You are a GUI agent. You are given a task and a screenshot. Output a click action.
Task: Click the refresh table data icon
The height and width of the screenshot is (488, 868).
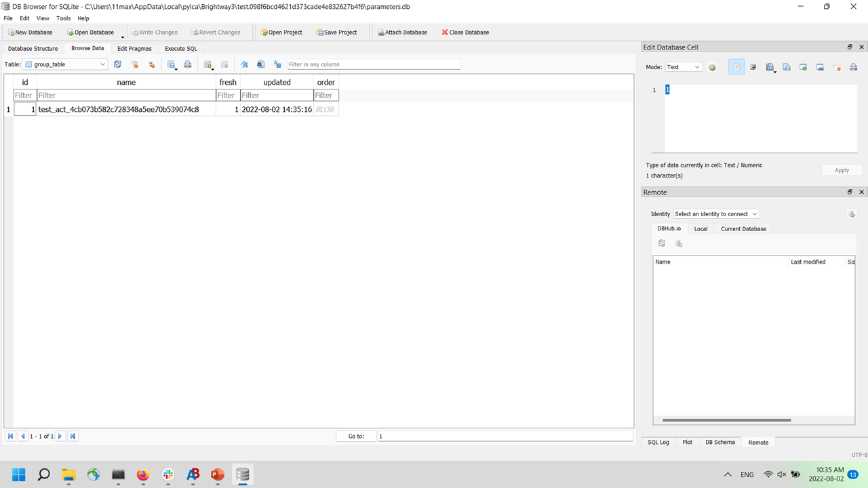point(117,64)
